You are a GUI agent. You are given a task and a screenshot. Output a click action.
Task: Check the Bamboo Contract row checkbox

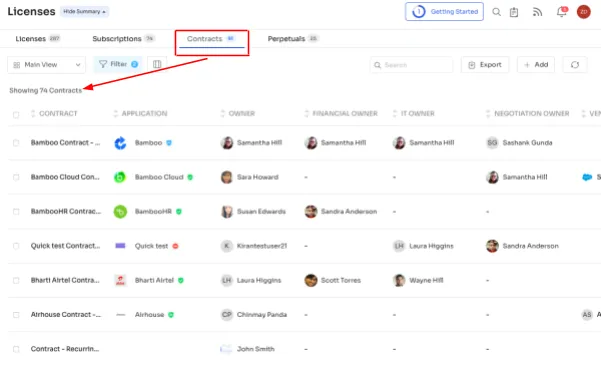point(16,143)
